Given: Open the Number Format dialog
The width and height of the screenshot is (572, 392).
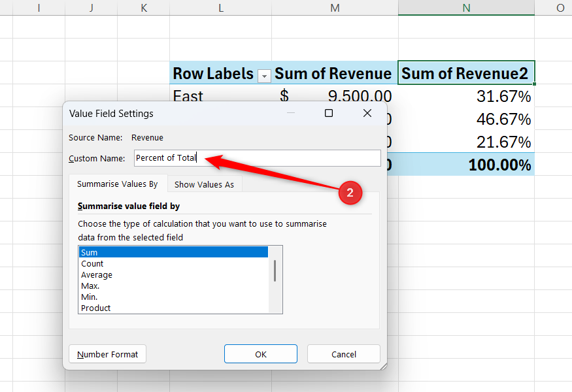Looking at the screenshot, I should click(108, 354).
